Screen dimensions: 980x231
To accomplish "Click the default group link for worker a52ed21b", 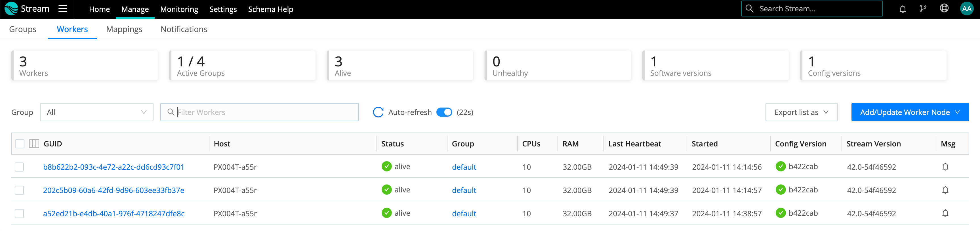I will [x=464, y=213].
